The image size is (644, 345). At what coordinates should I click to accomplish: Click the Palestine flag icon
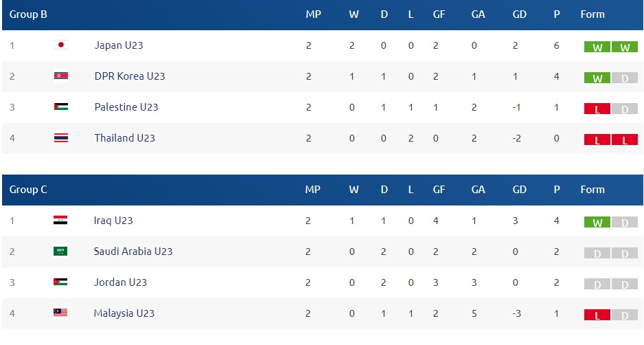pyautogui.click(x=61, y=107)
